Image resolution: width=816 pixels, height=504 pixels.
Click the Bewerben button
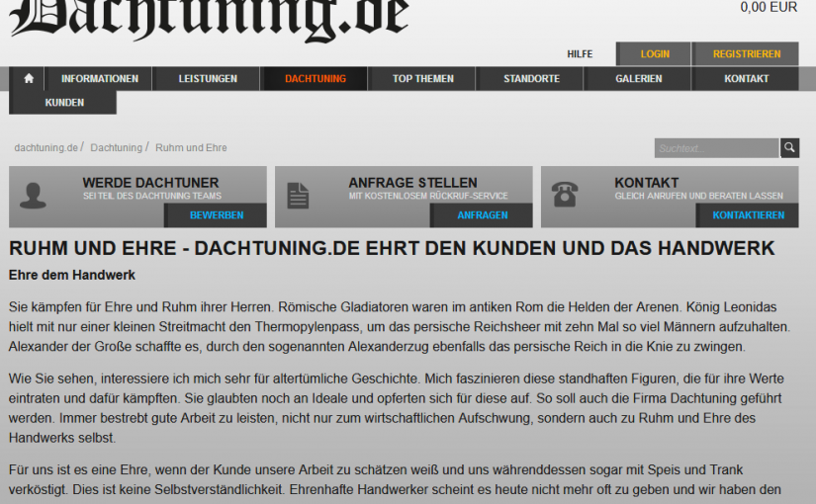click(216, 215)
